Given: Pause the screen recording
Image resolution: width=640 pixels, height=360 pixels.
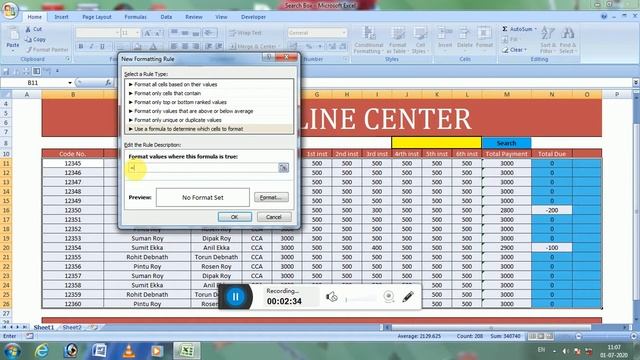Looking at the screenshot, I should (236, 297).
